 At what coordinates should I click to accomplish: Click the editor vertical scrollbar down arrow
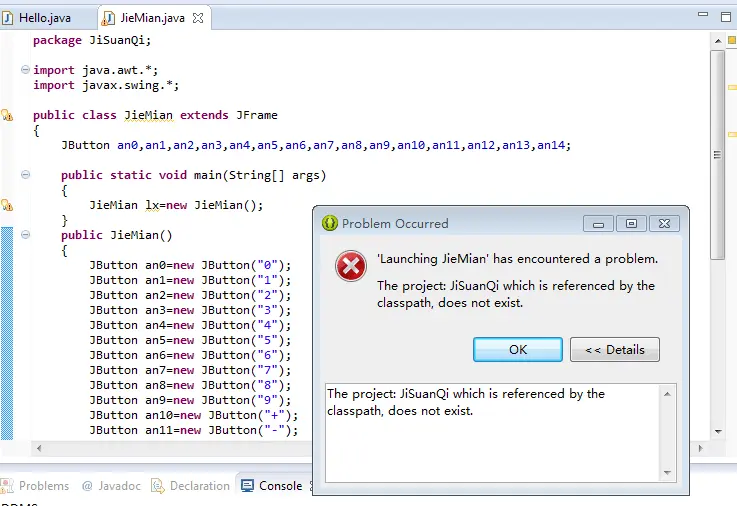coord(718,431)
